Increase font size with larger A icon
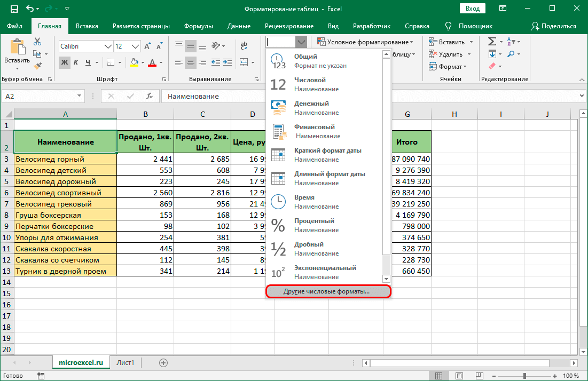588x381 pixels. click(x=147, y=46)
